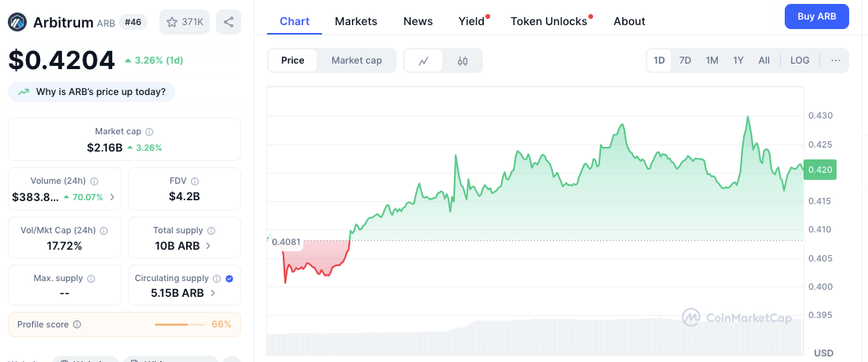Image resolution: width=868 pixels, height=362 pixels.
Task: Toggle chart to Market cap view
Action: pyautogui.click(x=357, y=60)
